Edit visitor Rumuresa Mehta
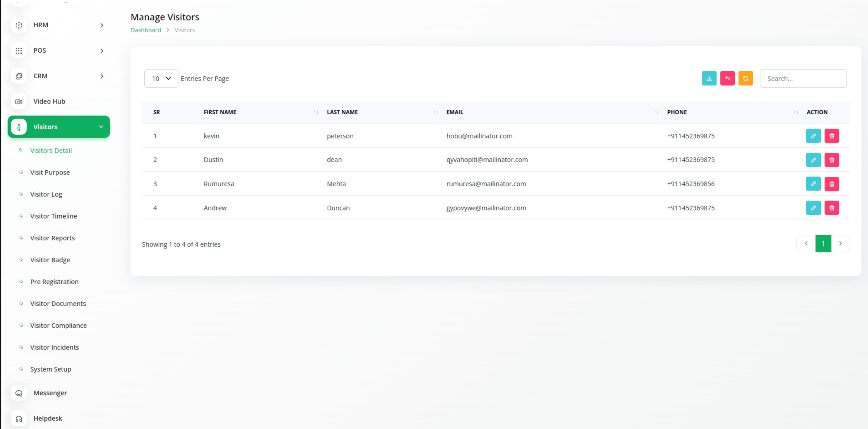This screenshot has height=429, width=868. (x=813, y=184)
